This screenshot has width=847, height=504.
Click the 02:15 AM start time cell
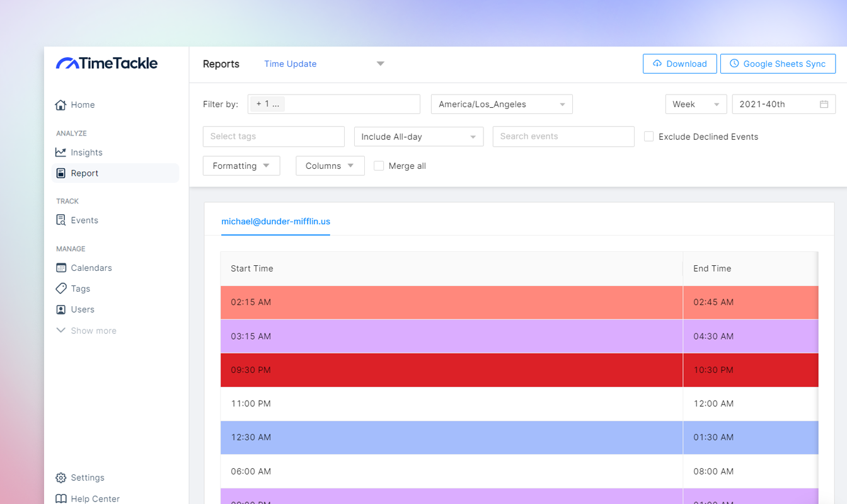point(451,302)
